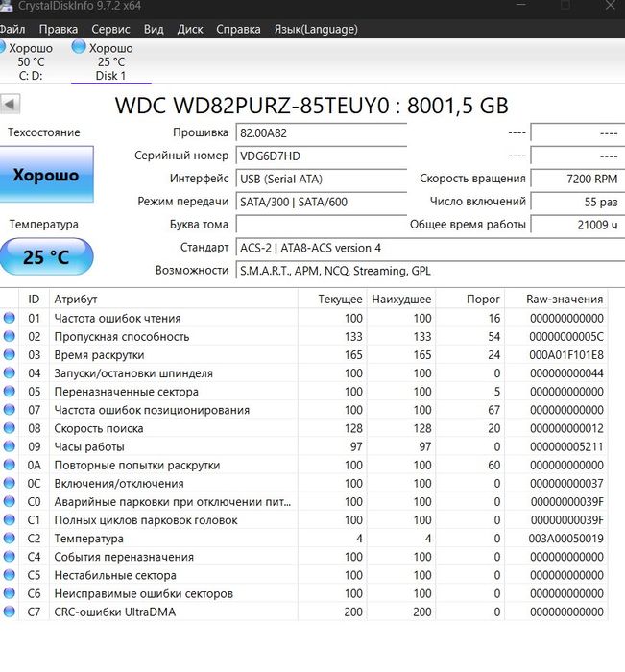Click status orb for attribute C1
625x672 pixels.
point(9,520)
